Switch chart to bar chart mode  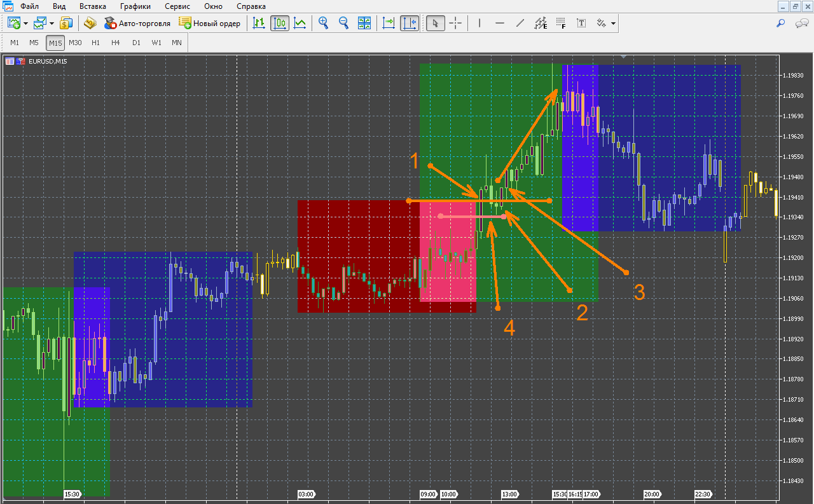pyautogui.click(x=259, y=24)
